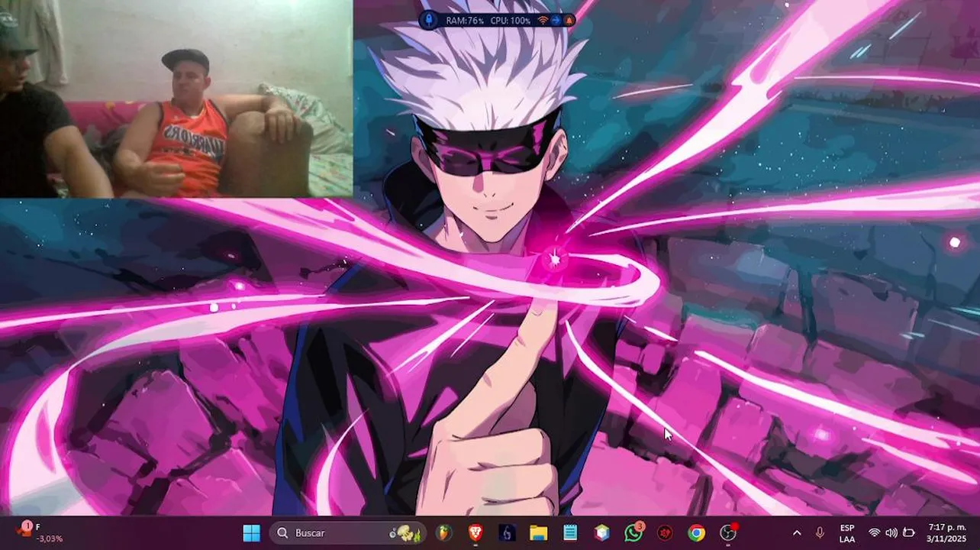
Task: Click the webcam overlay in the top-left
Action: click(x=176, y=99)
